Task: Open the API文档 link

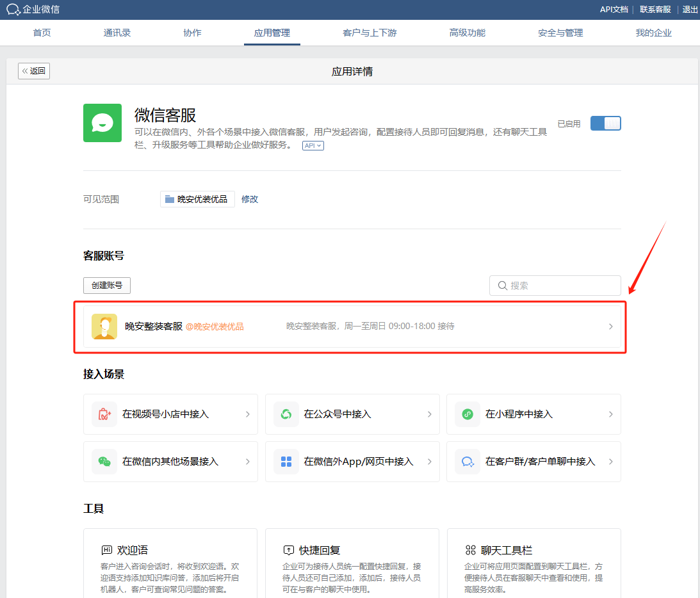Action: pyautogui.click(x=614, y=10)
